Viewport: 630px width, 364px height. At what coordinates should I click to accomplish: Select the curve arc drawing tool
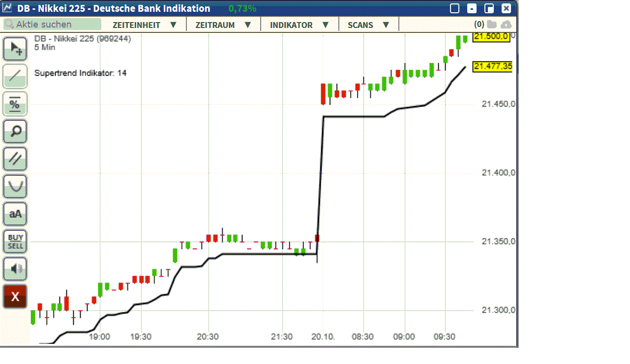[x=15, y=186]
